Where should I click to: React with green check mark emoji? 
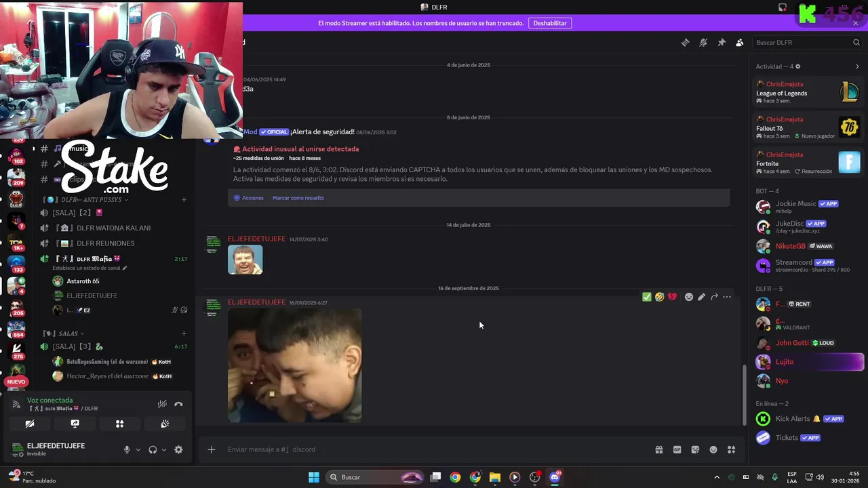647,297
